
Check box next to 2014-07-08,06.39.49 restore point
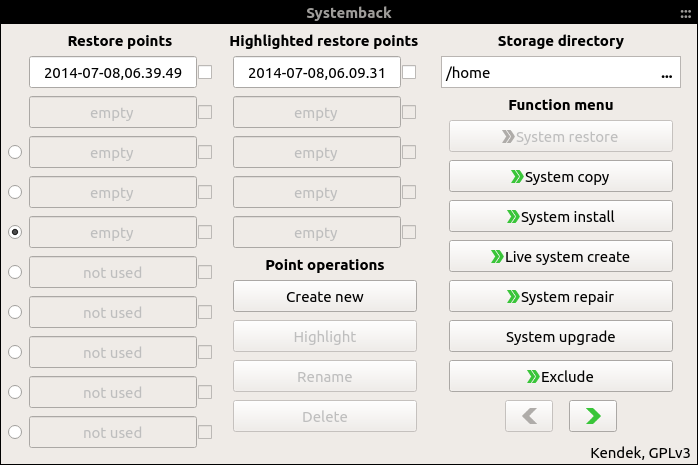[x=205, y=72]
